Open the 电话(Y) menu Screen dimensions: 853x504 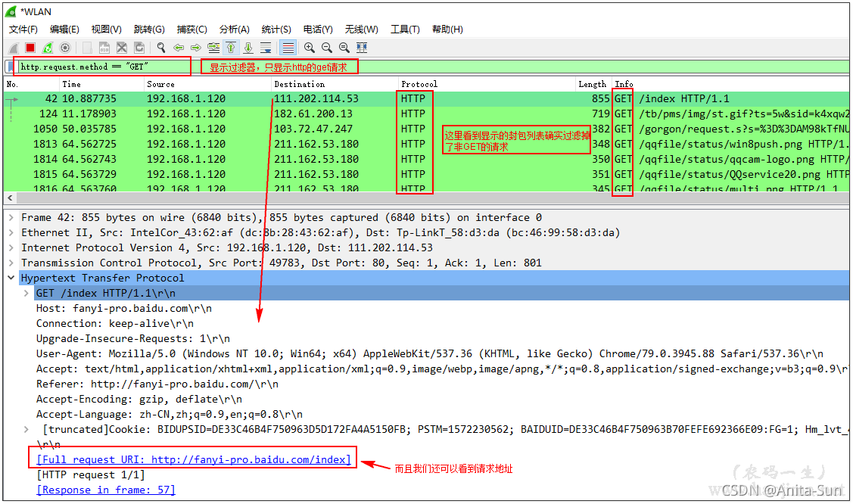[x=318, y=30]
